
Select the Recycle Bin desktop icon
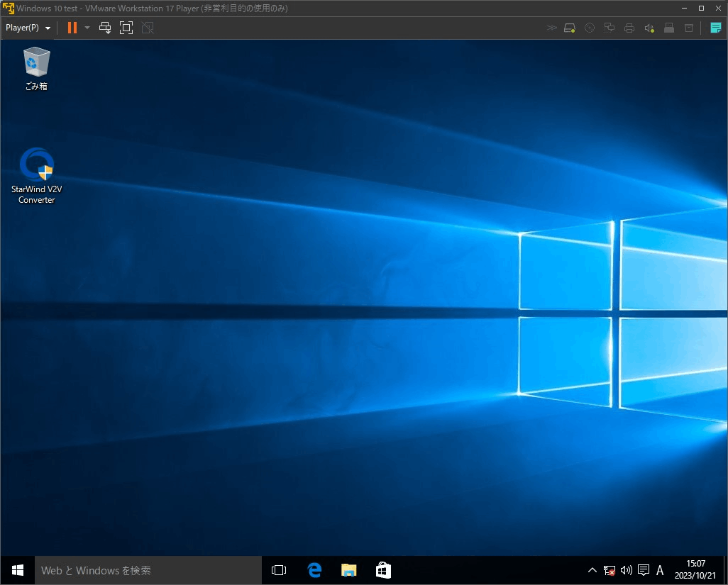click(36, 69)
